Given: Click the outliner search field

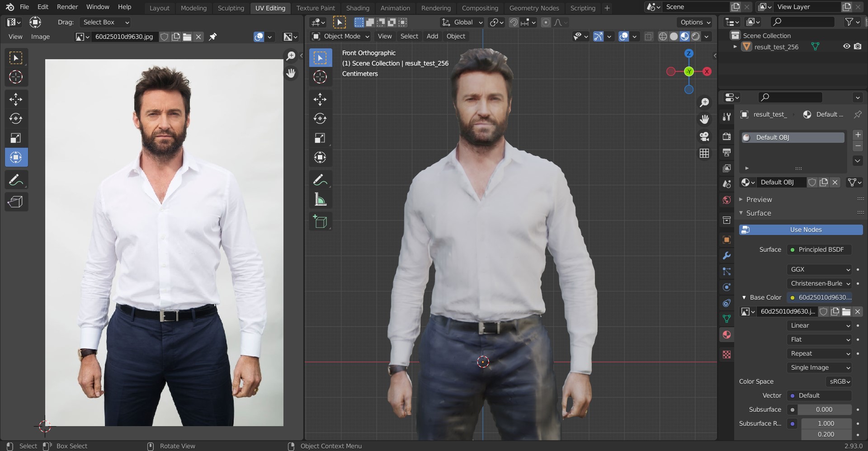Looking at the screenshot, I should pyautogui.click(x=802, y=22).
